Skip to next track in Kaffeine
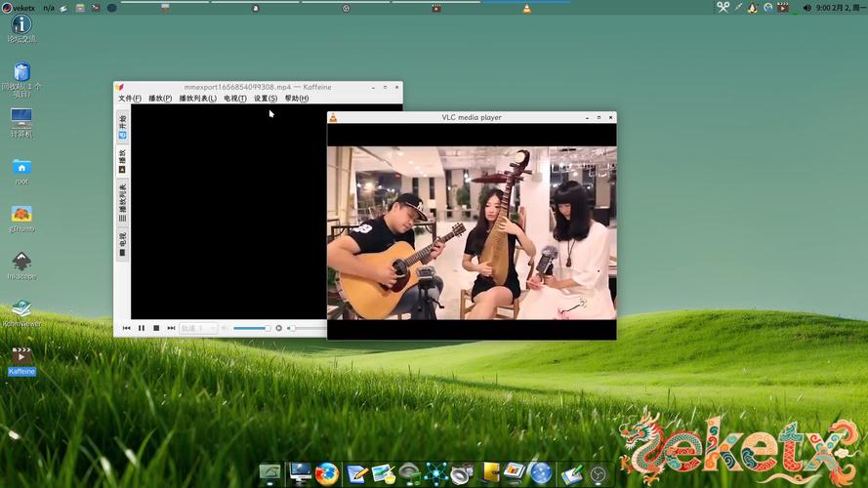868x488 pixels. [171, 328]
